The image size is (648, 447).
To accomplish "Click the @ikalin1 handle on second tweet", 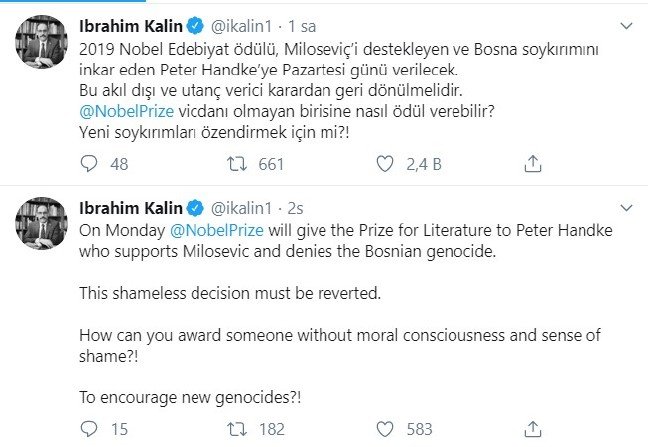I will click(242, 208).
